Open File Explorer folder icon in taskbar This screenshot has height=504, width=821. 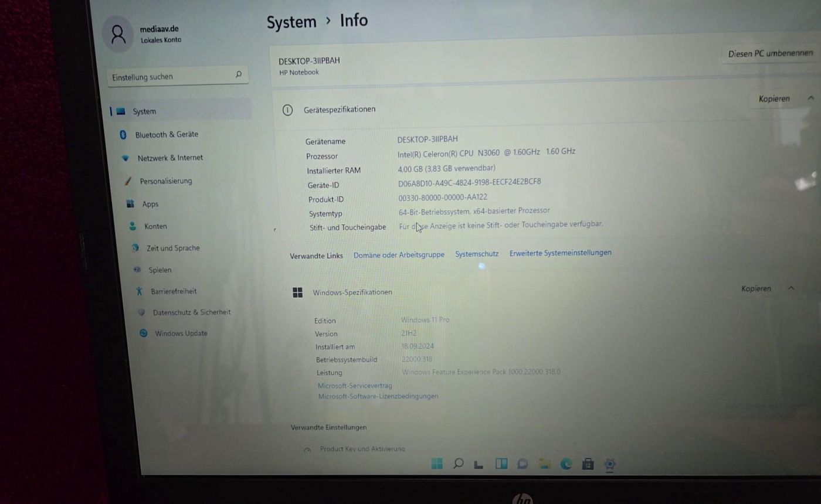[545, 464]
